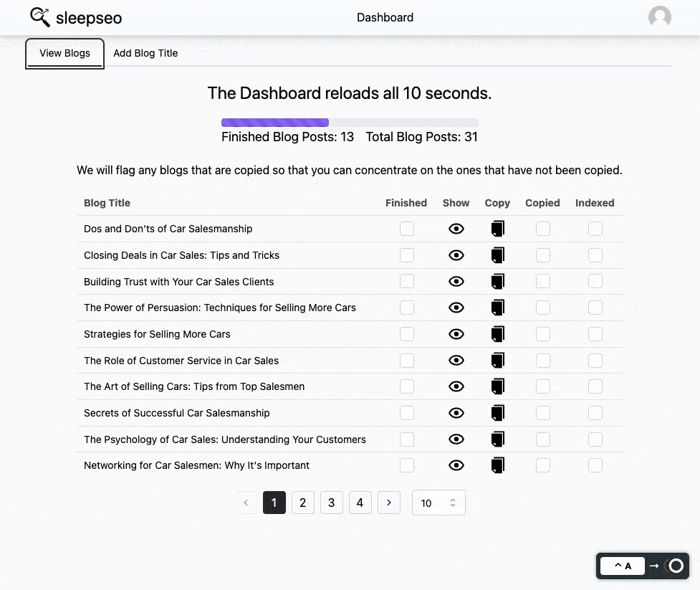Toggle Indexed checkbox for 'The Psychology of Car Sales'
The image size is (700, 590).
[595, 439]
